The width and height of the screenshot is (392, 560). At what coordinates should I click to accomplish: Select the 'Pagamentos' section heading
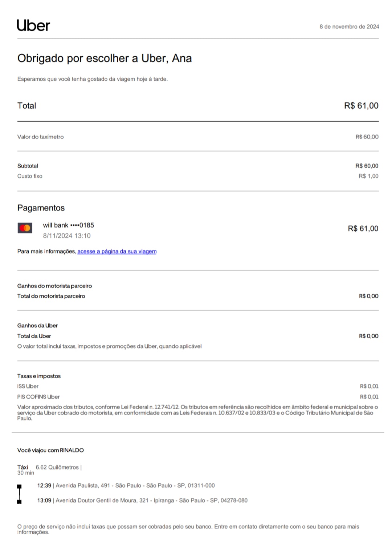tap(41, 208)
